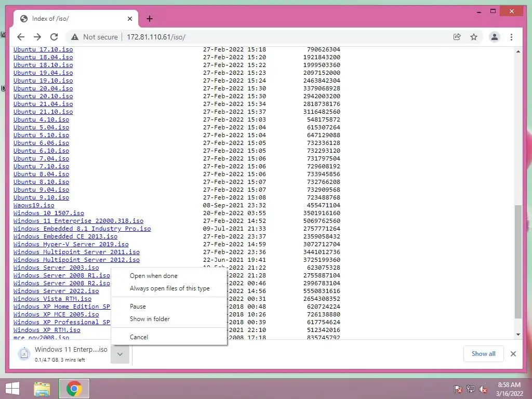
Task: Go back to the previous page
Action: point(21,37)
